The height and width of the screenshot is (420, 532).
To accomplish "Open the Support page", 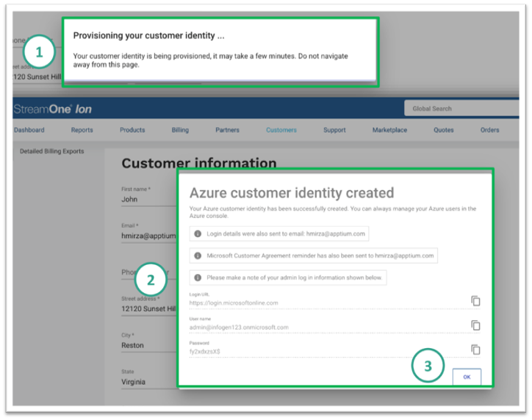I will click(334, 130).
